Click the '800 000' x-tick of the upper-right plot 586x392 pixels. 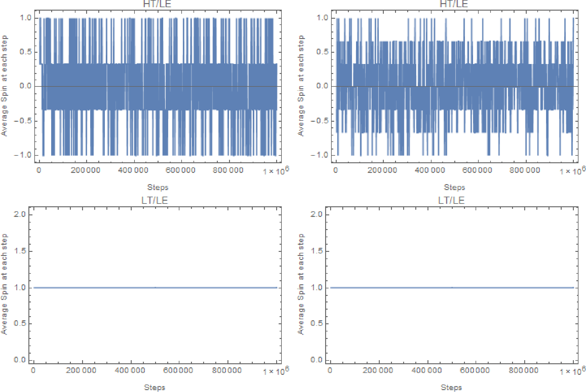point(525,170)
